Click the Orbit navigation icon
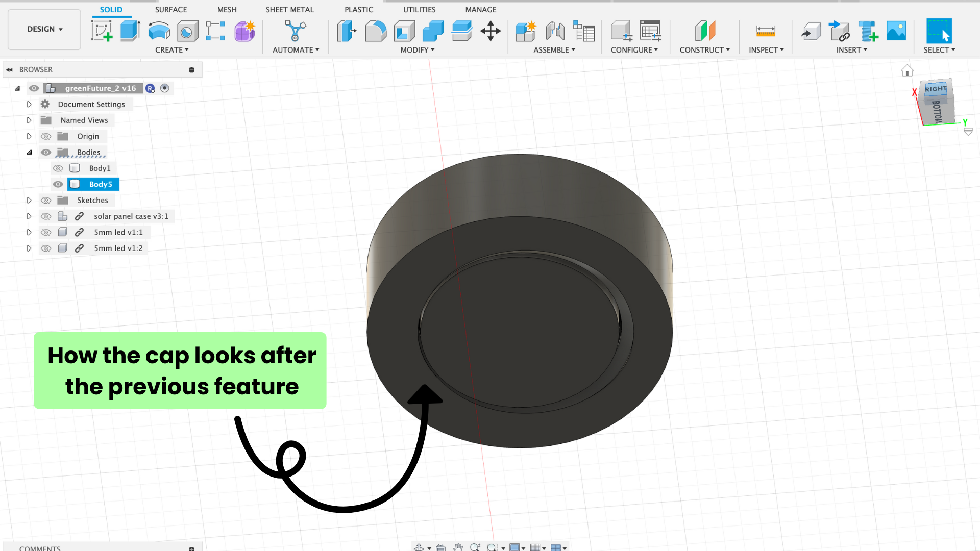This screenshot has width=980, height=551. point(419,547)
